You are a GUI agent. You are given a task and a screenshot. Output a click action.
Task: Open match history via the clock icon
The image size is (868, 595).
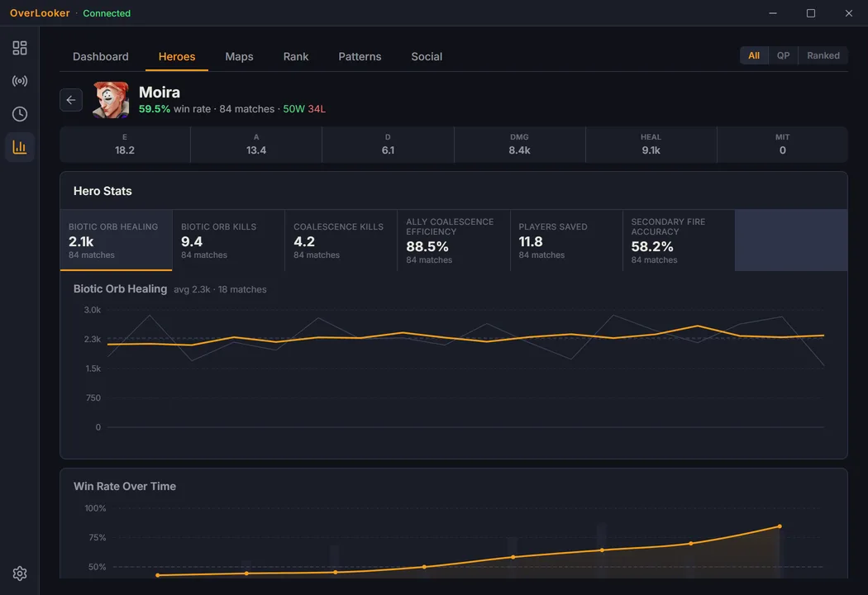(x=20, y=113)
